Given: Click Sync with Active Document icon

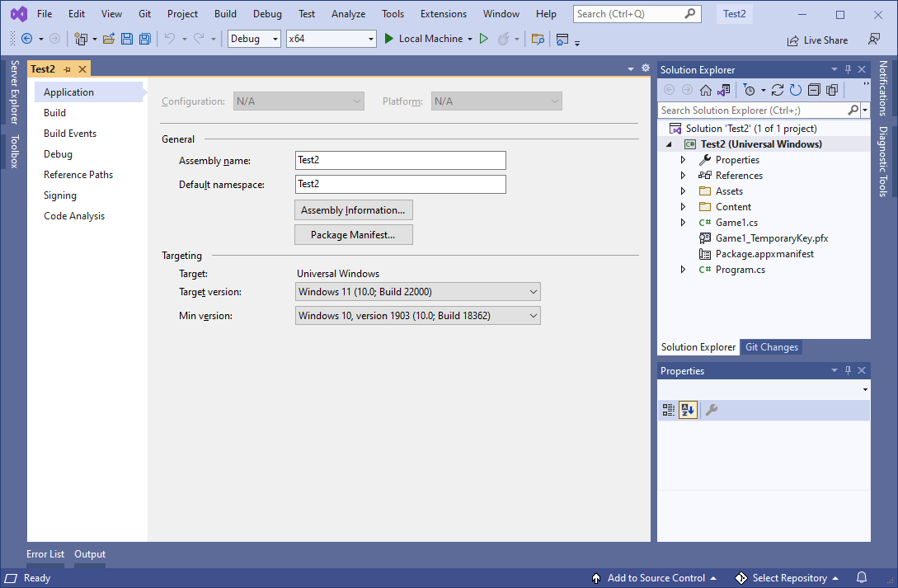Looking at the screenshot, I should [x=777, y=90].
